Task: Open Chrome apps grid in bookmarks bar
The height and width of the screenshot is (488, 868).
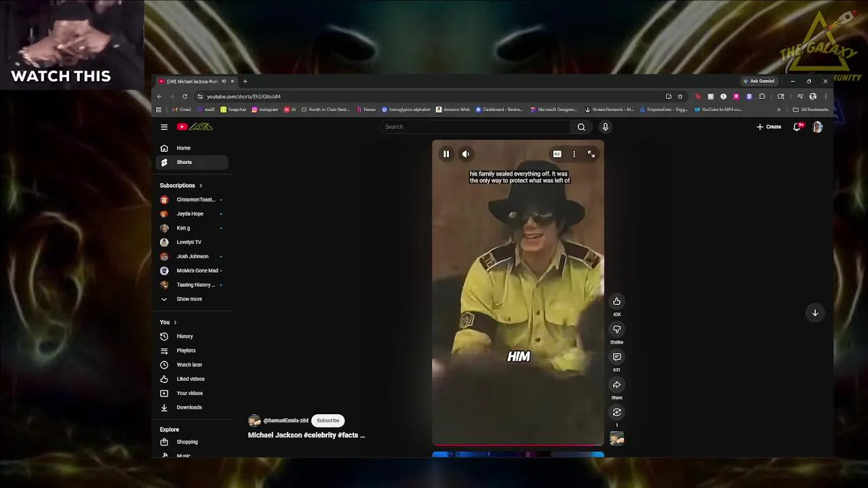Action: [159, 109]
